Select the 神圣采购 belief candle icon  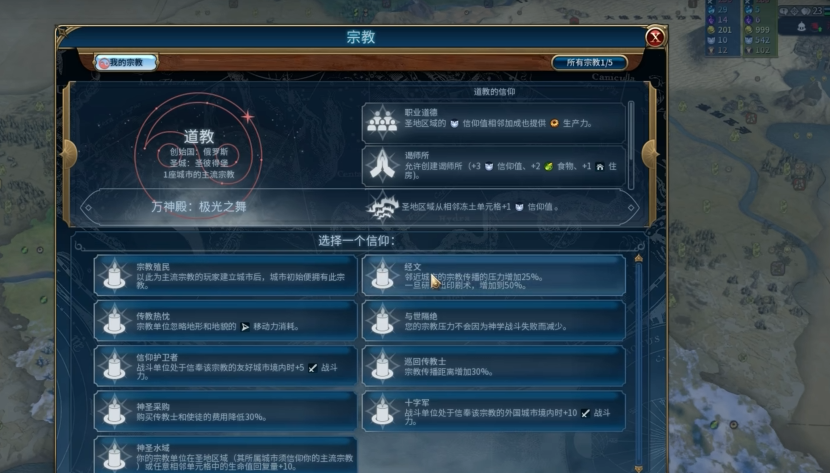point(114,411)
